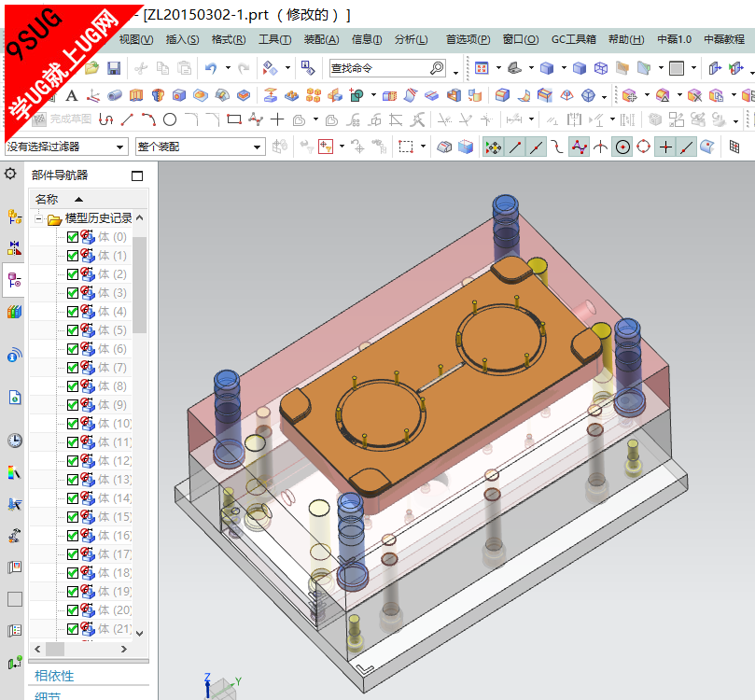Viewport: 755px width, 700px height.
Task: Open the History clock sidebar tab
Action: point(15,441)
